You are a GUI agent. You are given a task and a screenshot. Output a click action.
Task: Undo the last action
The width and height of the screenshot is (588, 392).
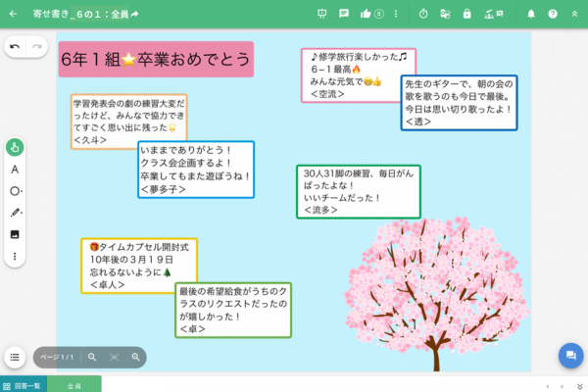tap(15, 46)
